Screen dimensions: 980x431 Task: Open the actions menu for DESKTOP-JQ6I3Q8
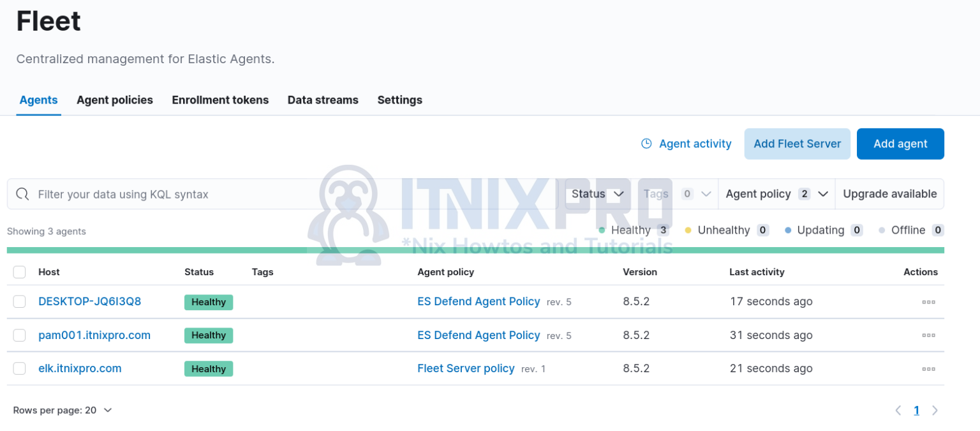point(928,301)
